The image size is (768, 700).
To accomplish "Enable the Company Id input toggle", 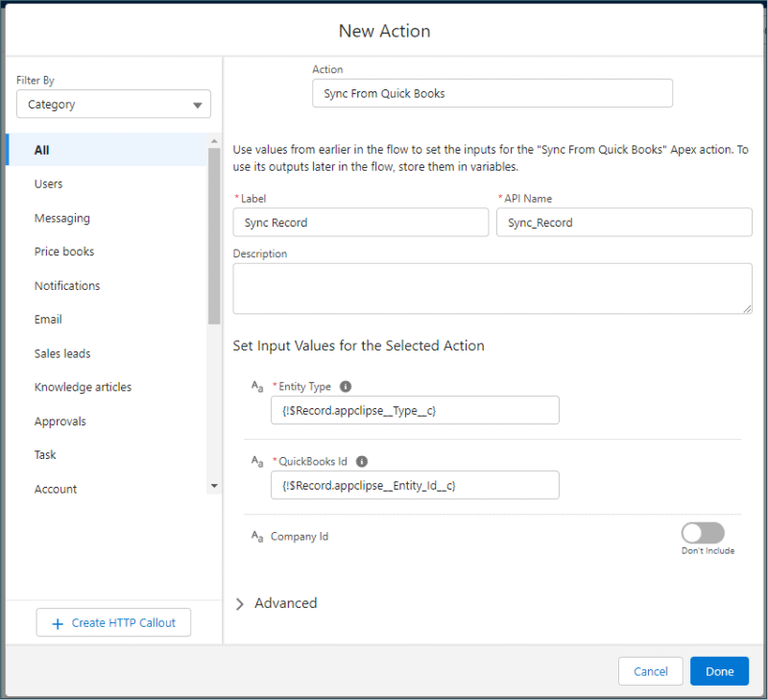I will tap(703, 533).
